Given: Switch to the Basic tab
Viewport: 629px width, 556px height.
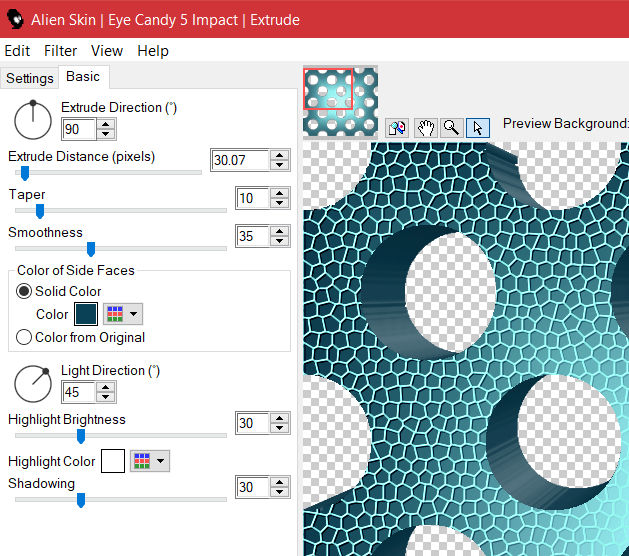Looking at the screenshot, I should pyautogui.click(x=83, y=77).
